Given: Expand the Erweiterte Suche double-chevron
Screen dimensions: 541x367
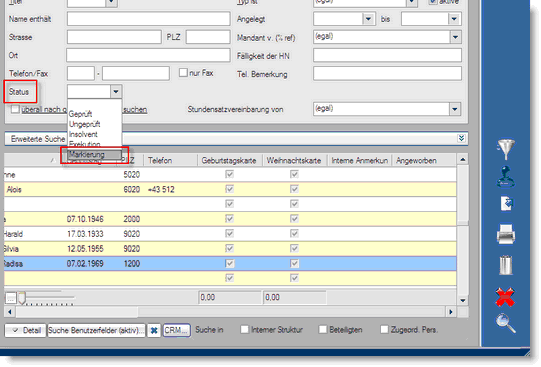Looking at the screenshot, I should (x=461, y=138).
